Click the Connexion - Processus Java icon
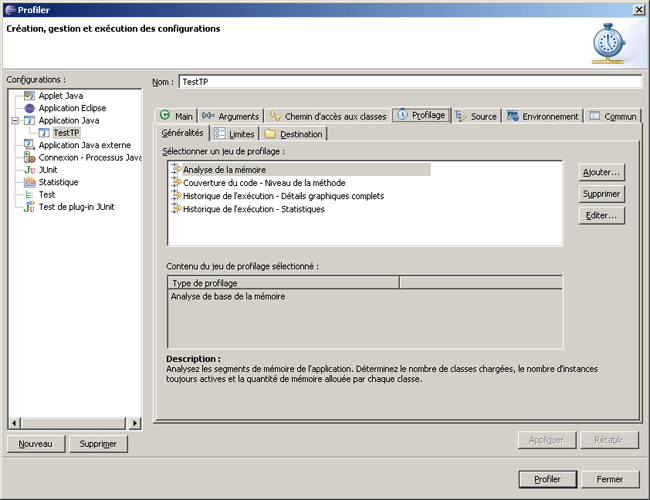 coord(30,158)
